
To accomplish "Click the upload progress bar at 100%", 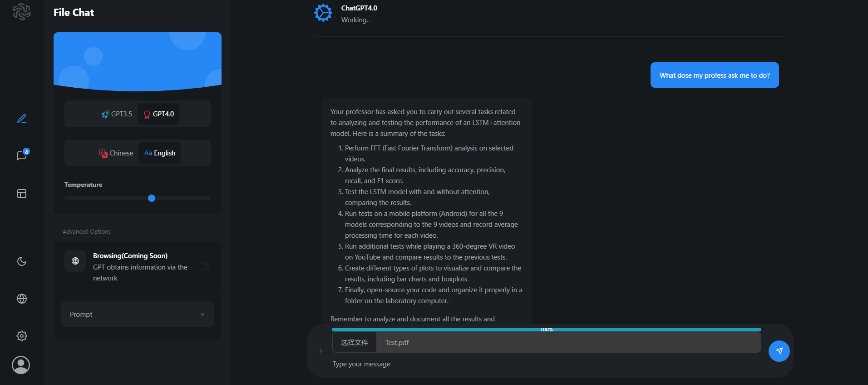I will tap(547, 330).
